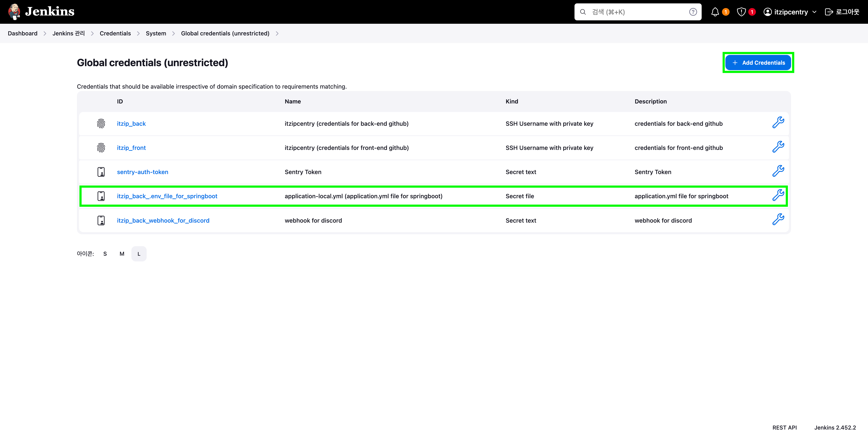Open the Credentials breadcrumb entry
This screenshot has height=441, width=868.
click(115, 33)
